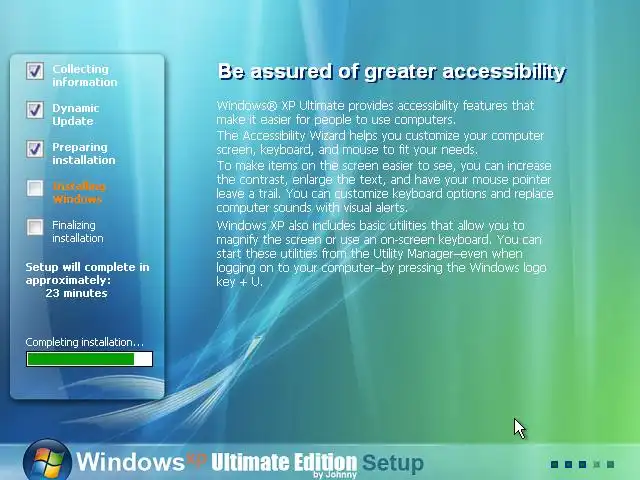Click the Windows logo orb icon

(47, 460)
